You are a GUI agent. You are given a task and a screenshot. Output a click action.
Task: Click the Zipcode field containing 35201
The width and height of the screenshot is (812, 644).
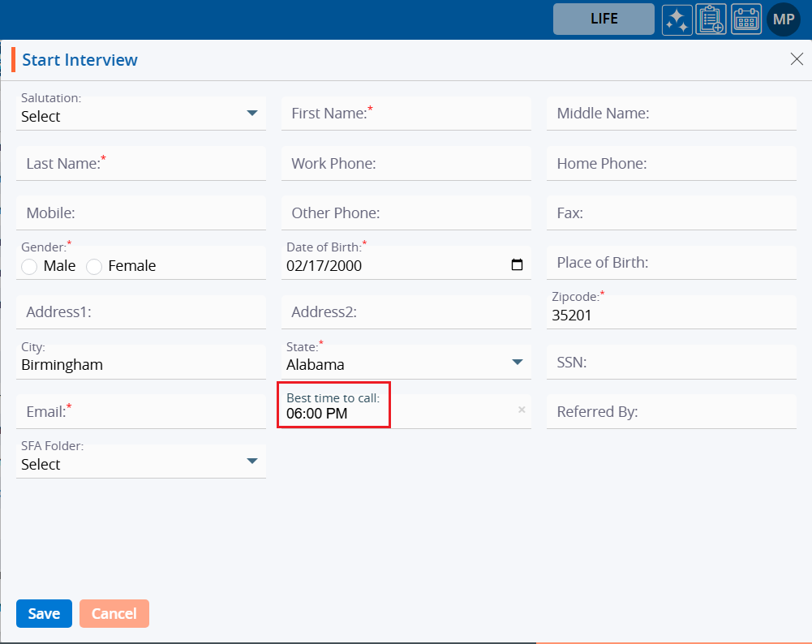click(671, 316)
